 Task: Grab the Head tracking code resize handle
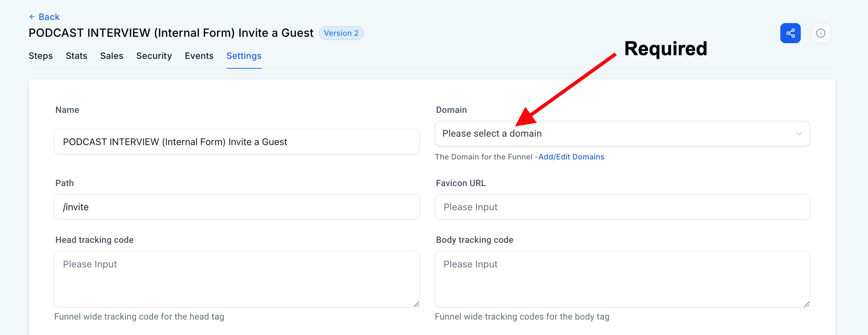[x=416, y=304]
